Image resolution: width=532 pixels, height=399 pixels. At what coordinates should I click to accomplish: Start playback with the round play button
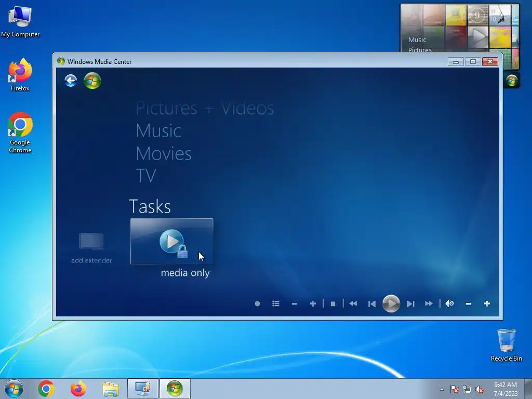pos(391,303)
